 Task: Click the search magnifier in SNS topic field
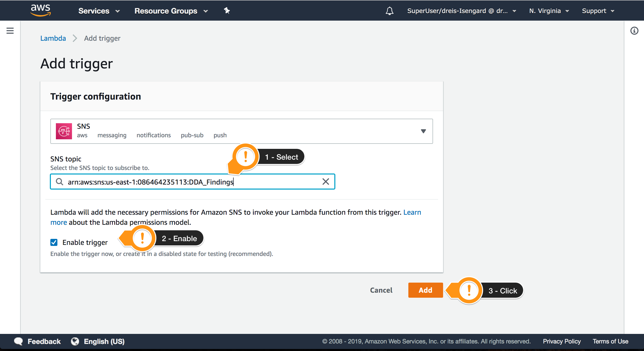(59, 182)
